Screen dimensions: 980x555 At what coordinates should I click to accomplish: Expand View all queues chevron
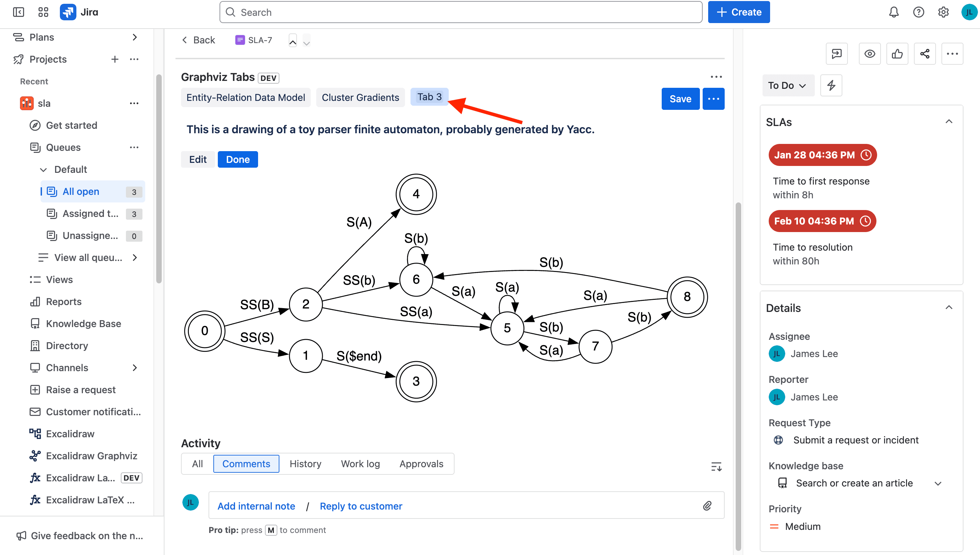[135, 258]
